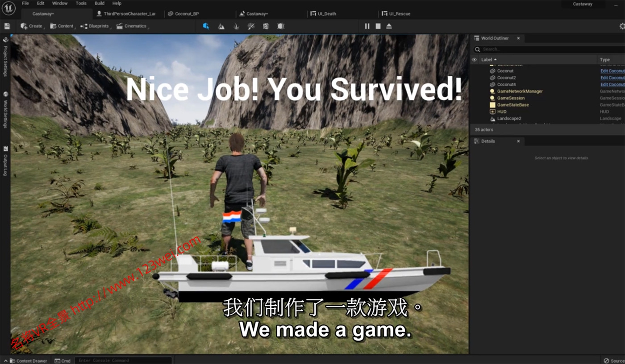Image resolution: width=625 pixels, height=364 pixels.
Task: Eject from the player controller
Action: tap(389, 26)
